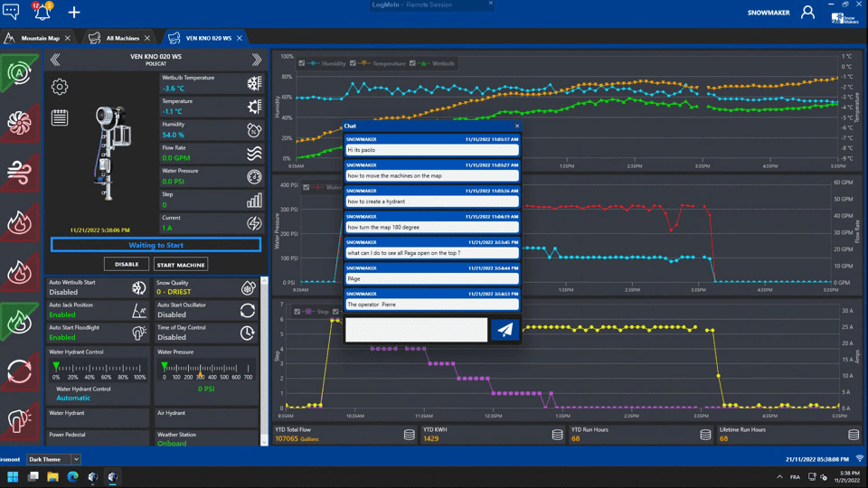This screenshot has height=488, width=868.
Task: Click the notifications bell icon
Action: [x=42, y=12]
